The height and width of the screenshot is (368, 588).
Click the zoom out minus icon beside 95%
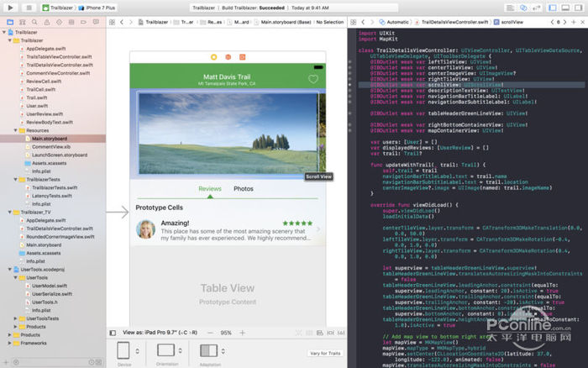(210, 333)
